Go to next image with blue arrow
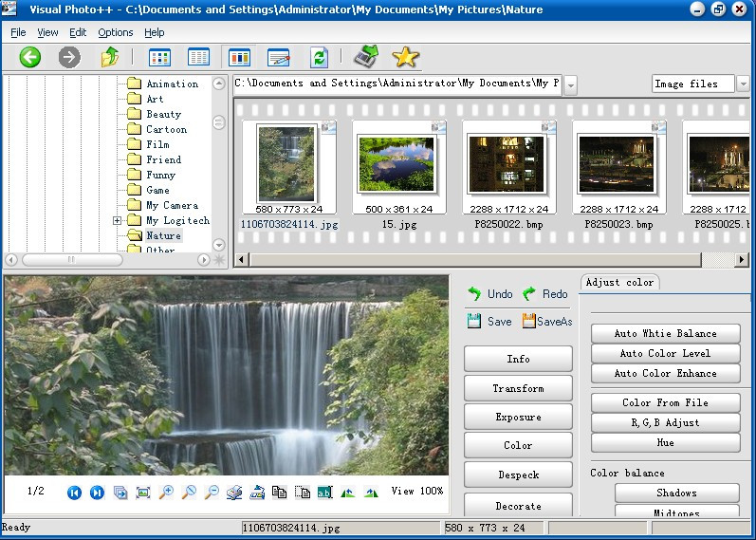 click(x=97, y=492)
